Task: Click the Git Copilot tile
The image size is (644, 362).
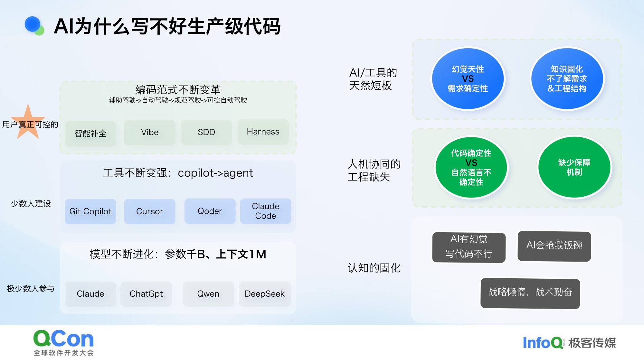Action: tap(90, 211)
